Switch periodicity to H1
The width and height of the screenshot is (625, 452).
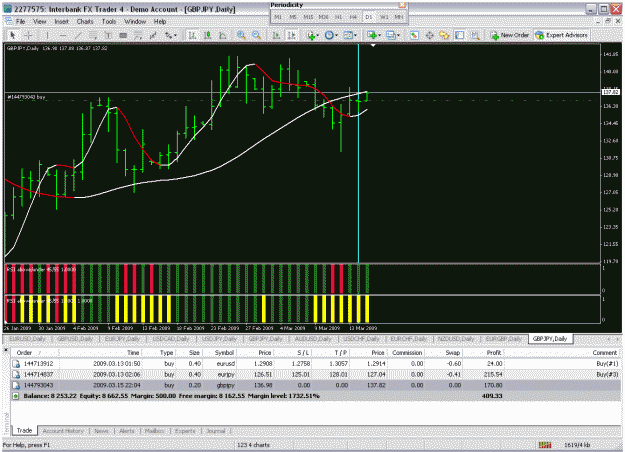(338, 17)
